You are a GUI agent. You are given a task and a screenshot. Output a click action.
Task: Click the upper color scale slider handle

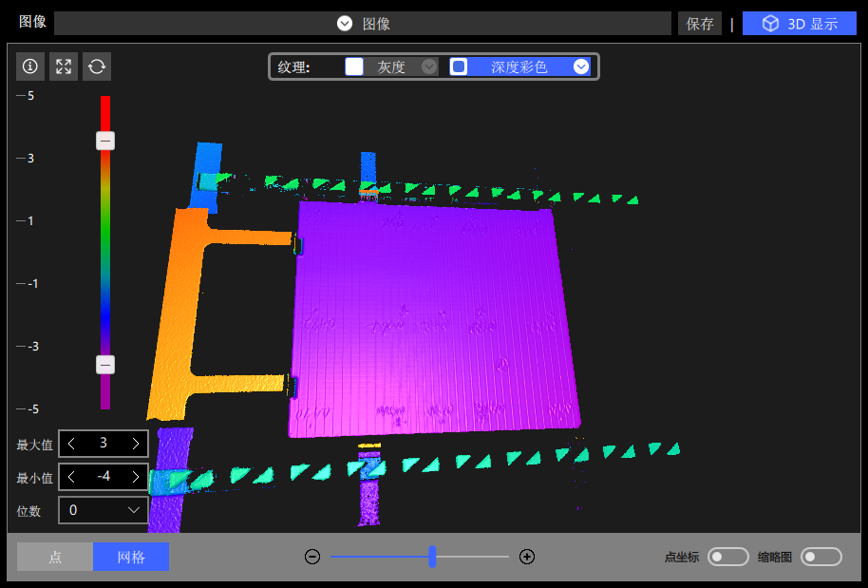click(105, 141)
